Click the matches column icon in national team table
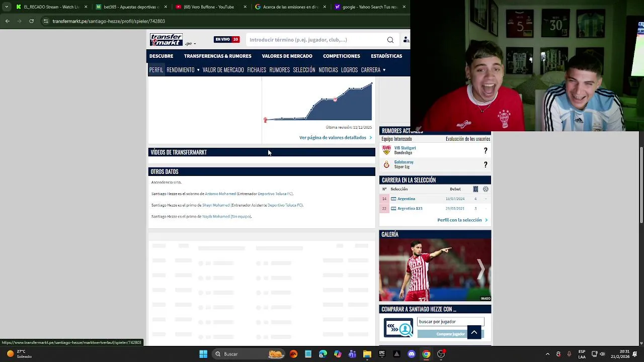The height and width of the screenshot is (362, 644). pos(475,189)
